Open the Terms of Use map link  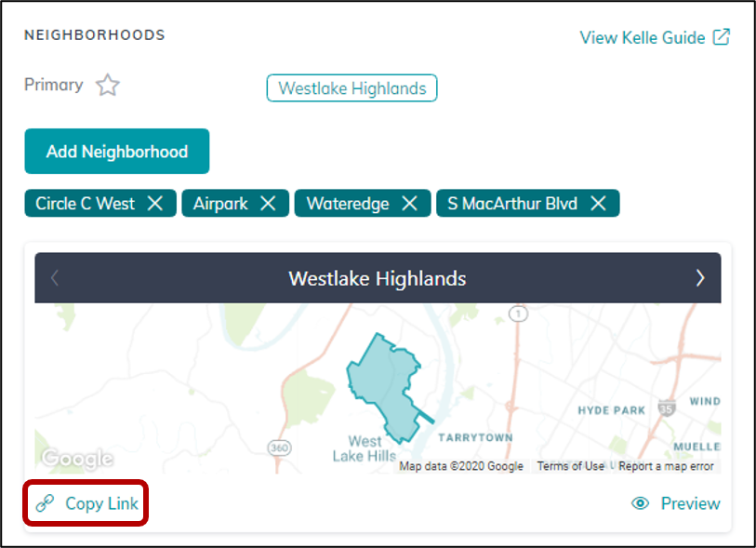(570, 466)
